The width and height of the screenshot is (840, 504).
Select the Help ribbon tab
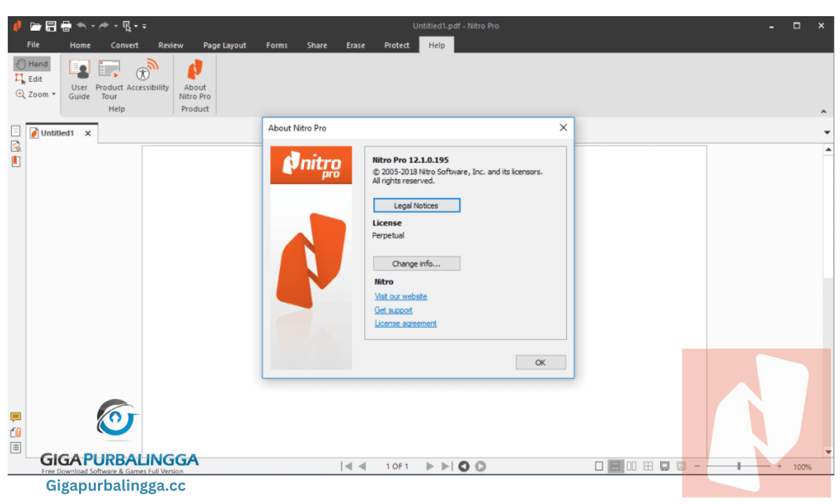437,45
